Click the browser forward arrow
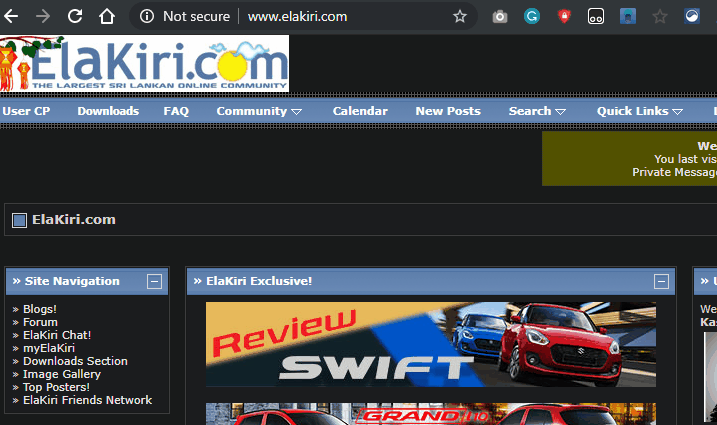The image size is (717, 425). point(43,16)
